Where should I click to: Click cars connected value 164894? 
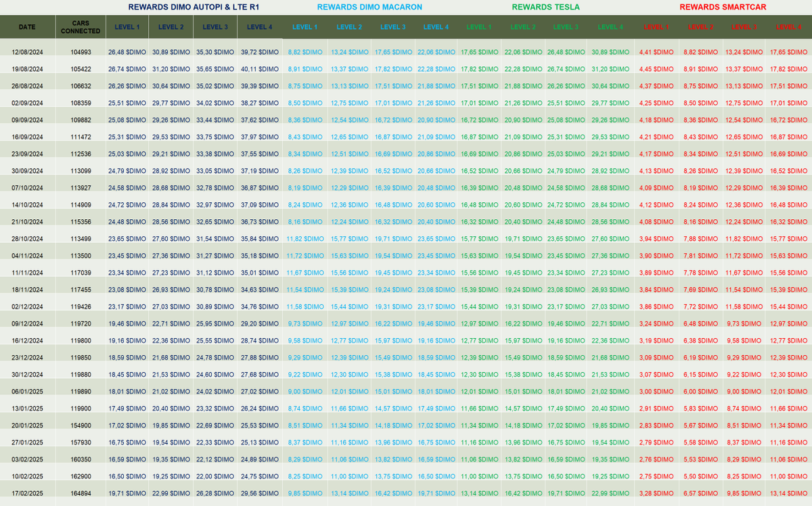click(81, 493)
